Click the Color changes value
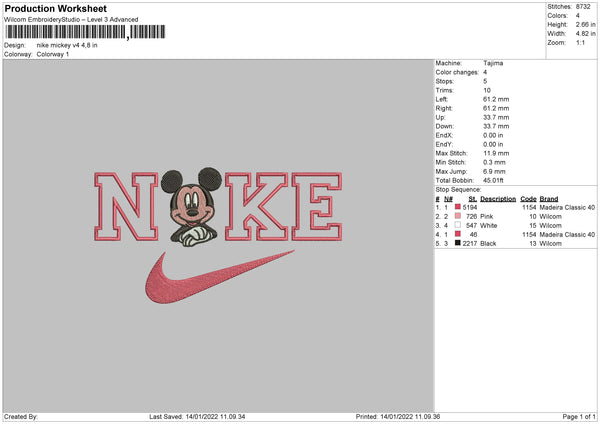Image resolution: width=600 pixels, height=424 pixels. 485,72
